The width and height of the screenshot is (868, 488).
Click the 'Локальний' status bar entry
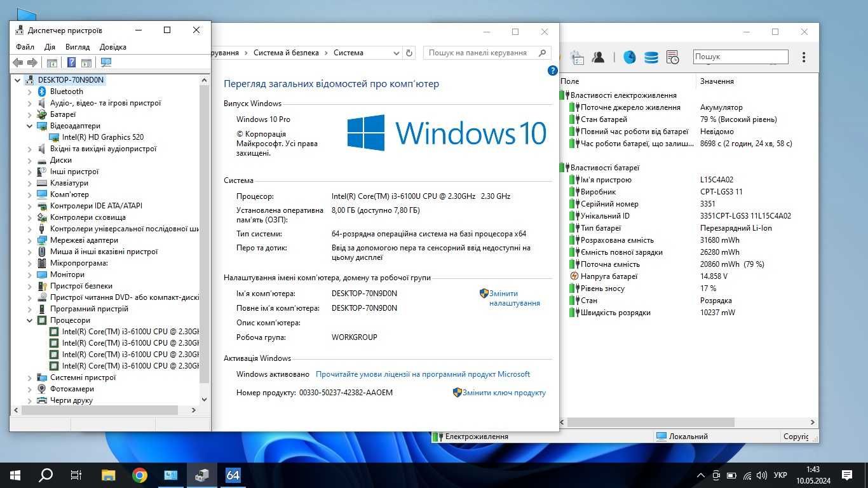pyautogui.click(x=688, y=437)
